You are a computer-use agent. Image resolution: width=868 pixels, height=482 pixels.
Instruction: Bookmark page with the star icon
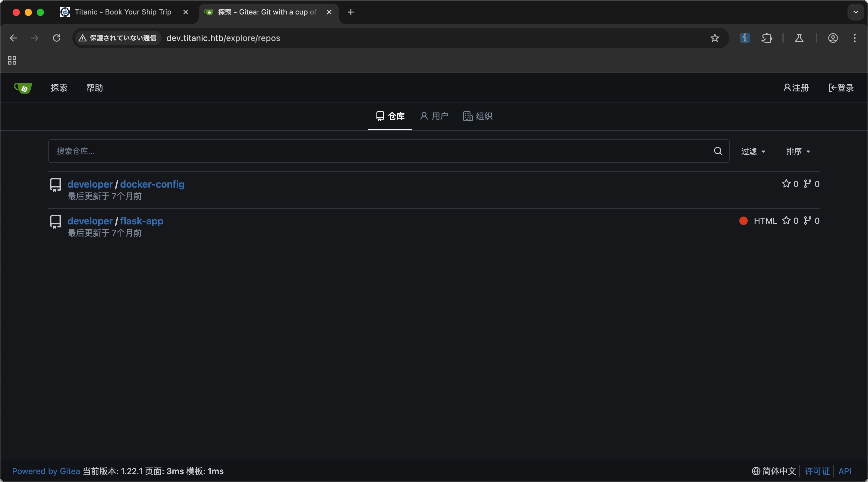click(715, 38)
